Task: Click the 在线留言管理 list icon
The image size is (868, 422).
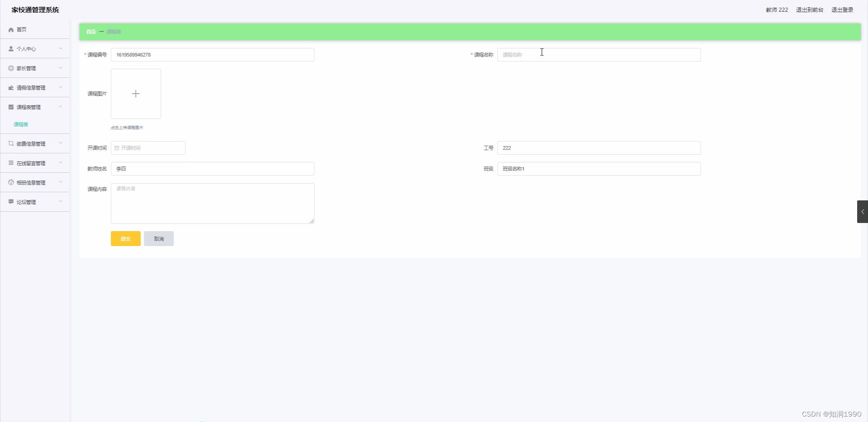Action: pyautogui.click(x=10, y=163)
